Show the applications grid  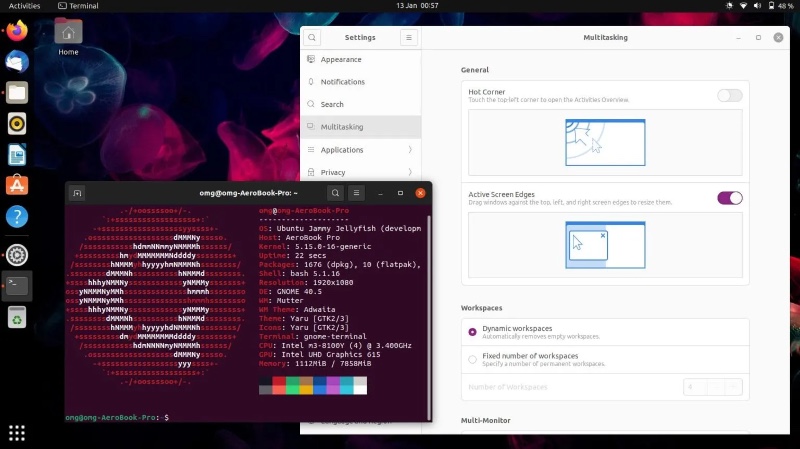pos(17,432)
